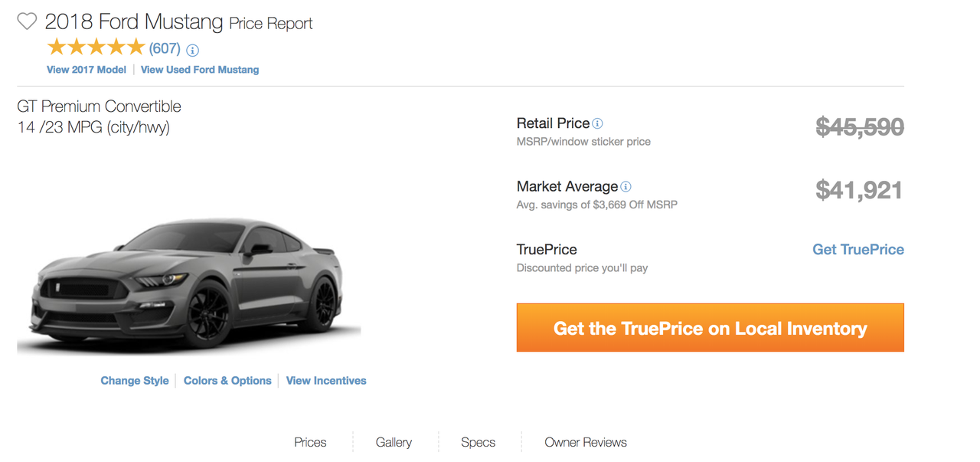Screen dimensions: 980x462
Task: Open the 607 reviews count link
Action: 165,48
